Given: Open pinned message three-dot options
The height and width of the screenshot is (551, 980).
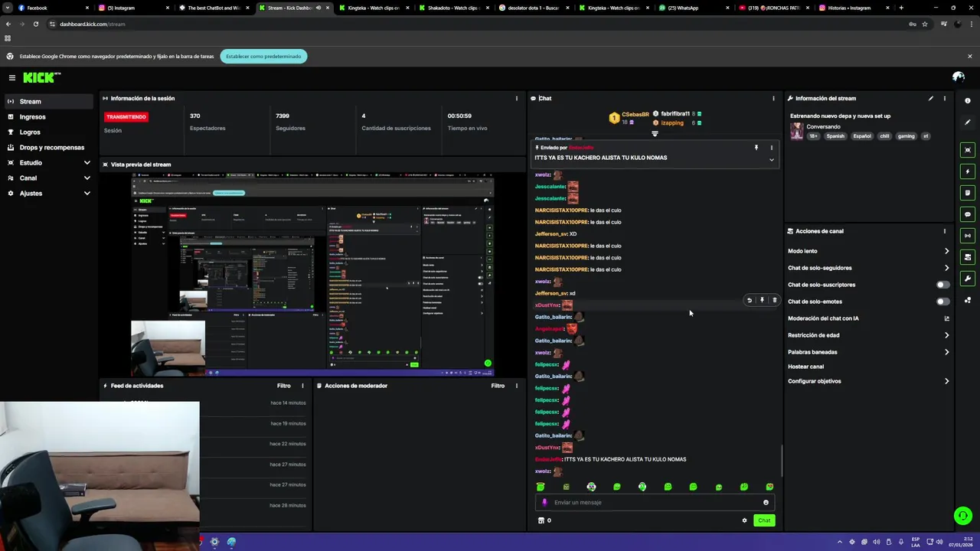Looking at the screenshot, I should click(772, 148).
